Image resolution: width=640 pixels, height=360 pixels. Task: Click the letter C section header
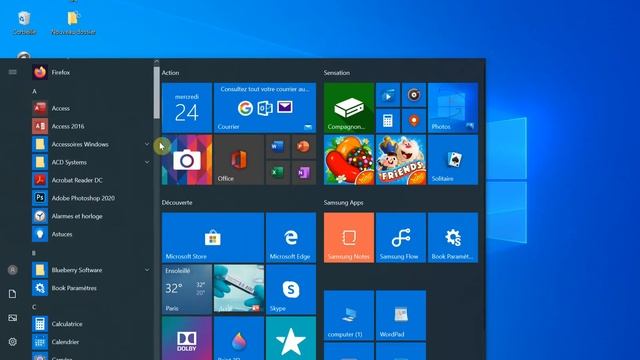(34, 307)
